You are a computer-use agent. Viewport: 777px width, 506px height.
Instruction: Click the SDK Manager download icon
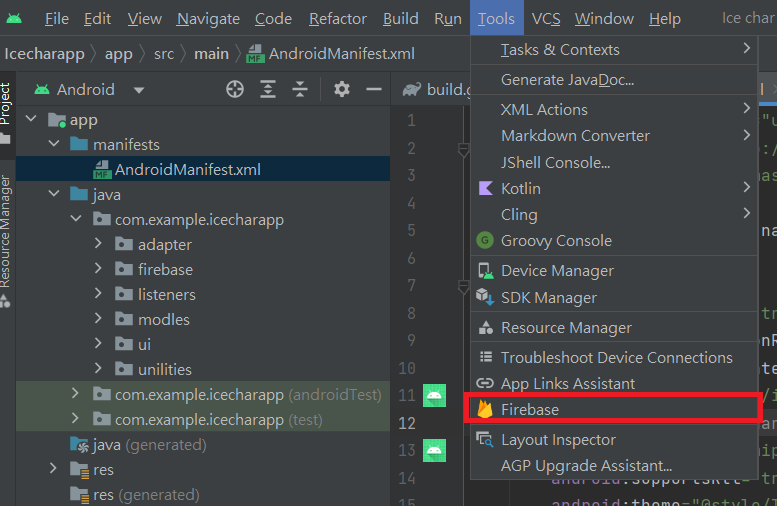485,297
